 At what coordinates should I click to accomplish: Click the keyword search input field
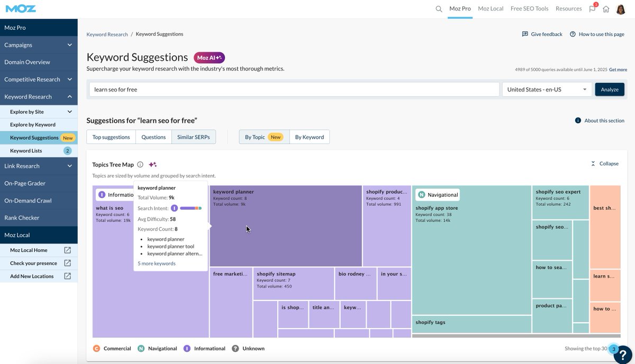pos(294,89)
